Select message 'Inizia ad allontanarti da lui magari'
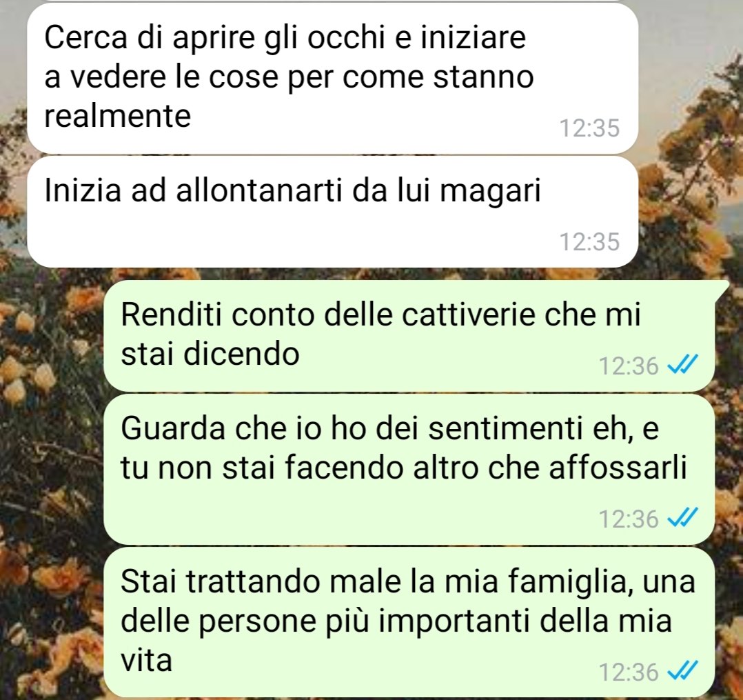 click(x=333, y=212)
